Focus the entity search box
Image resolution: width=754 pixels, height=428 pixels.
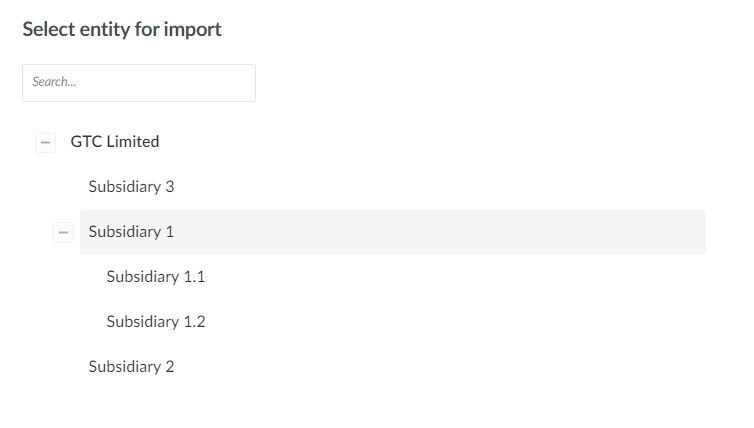(139, 83)
